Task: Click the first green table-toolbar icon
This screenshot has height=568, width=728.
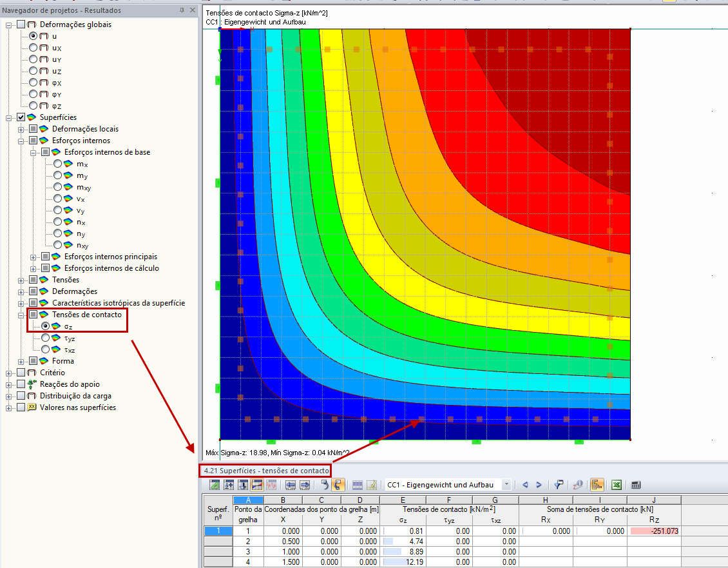Action: 215,485
